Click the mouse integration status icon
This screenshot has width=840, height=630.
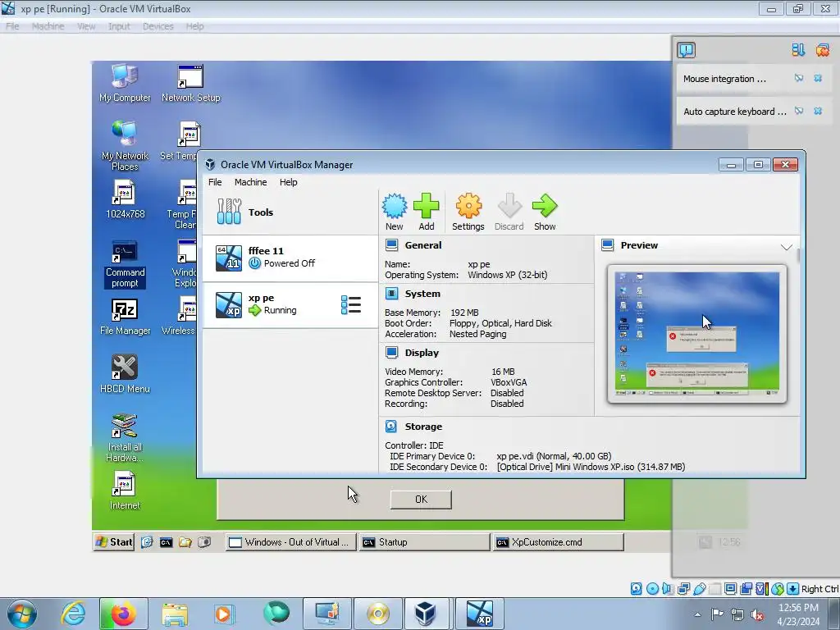click(x=778, y=589)
